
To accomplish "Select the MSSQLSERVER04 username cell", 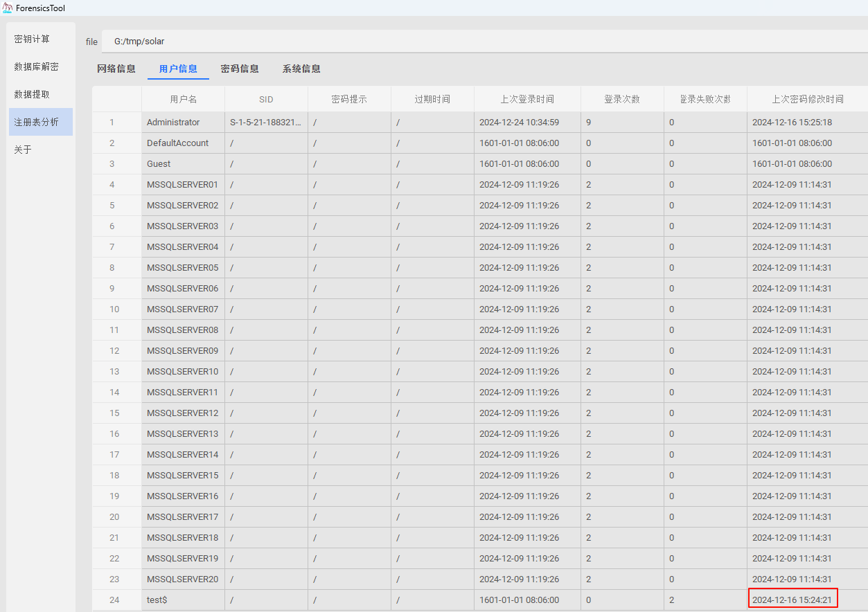I will (184, 247).
